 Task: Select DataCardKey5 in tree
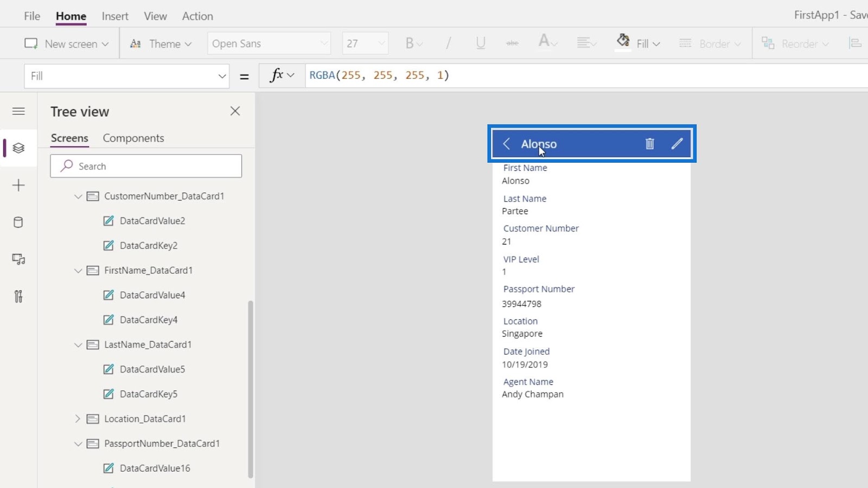(149, 394)
